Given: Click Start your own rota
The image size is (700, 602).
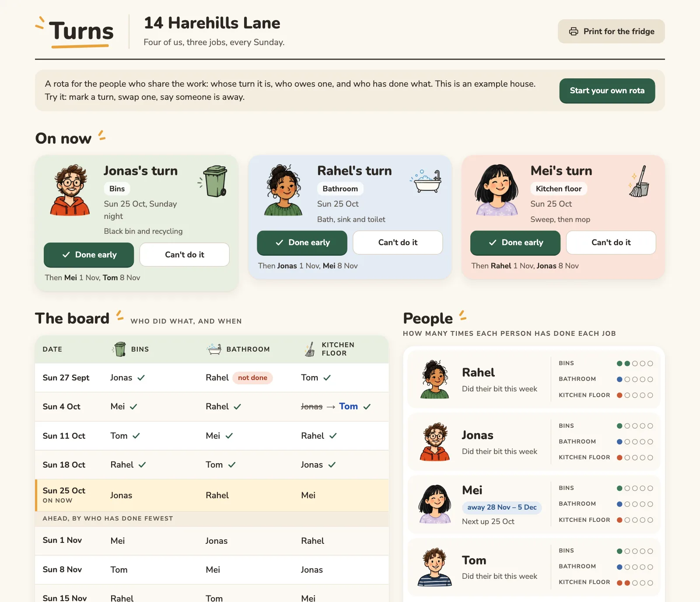Looking at the screenshot, I should [607, 91].
